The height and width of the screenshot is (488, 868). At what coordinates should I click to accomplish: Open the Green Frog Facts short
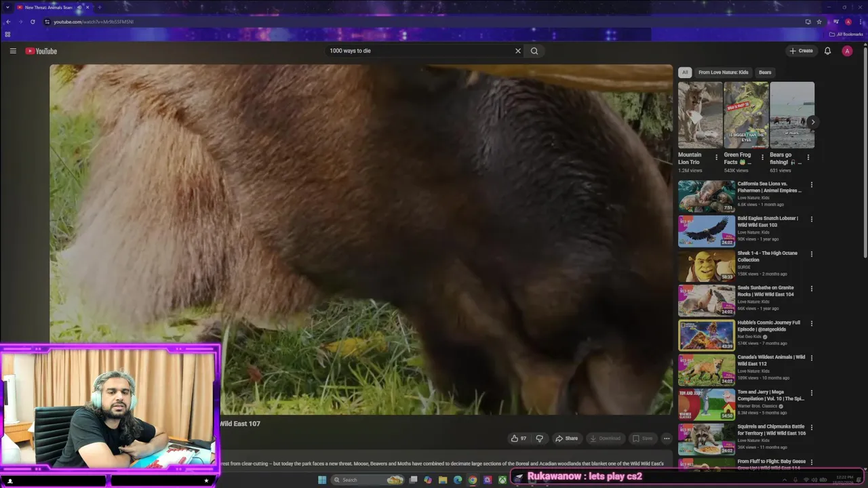click(746, 115)
